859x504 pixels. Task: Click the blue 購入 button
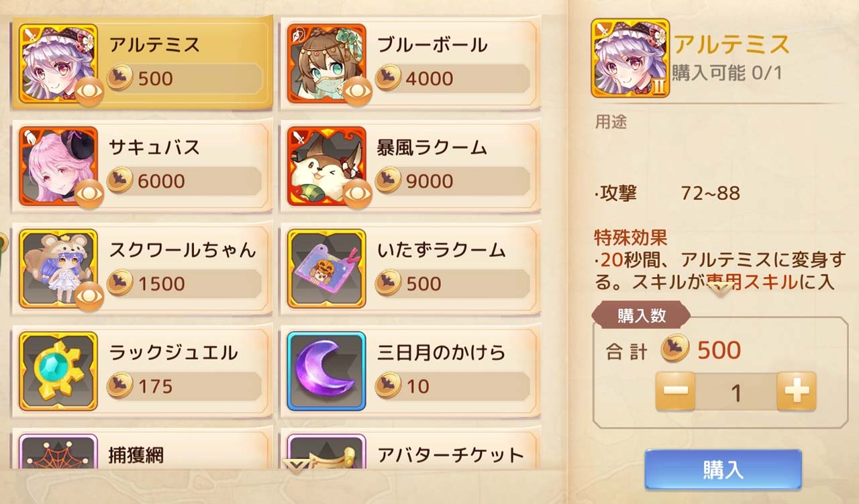(723, 470)
